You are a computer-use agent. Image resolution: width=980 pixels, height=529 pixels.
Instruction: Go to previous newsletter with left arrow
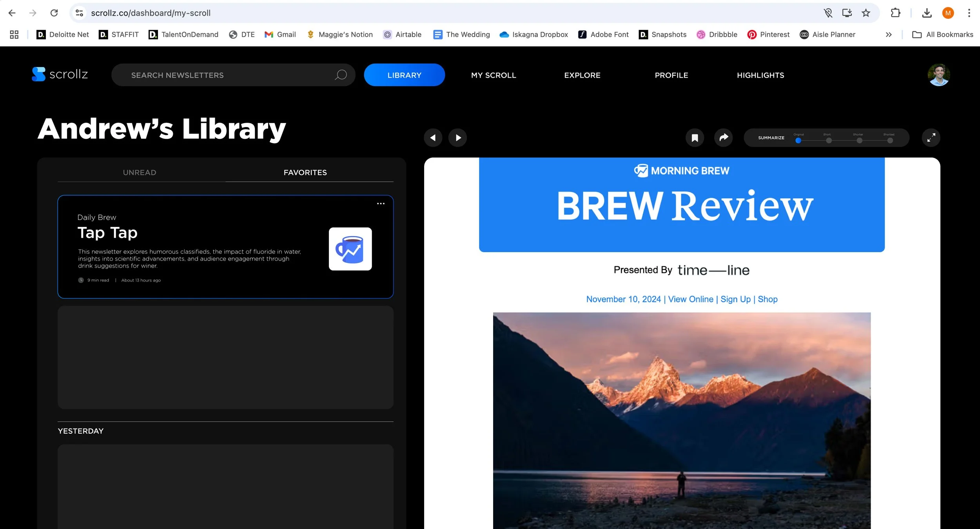coord(433,138)
